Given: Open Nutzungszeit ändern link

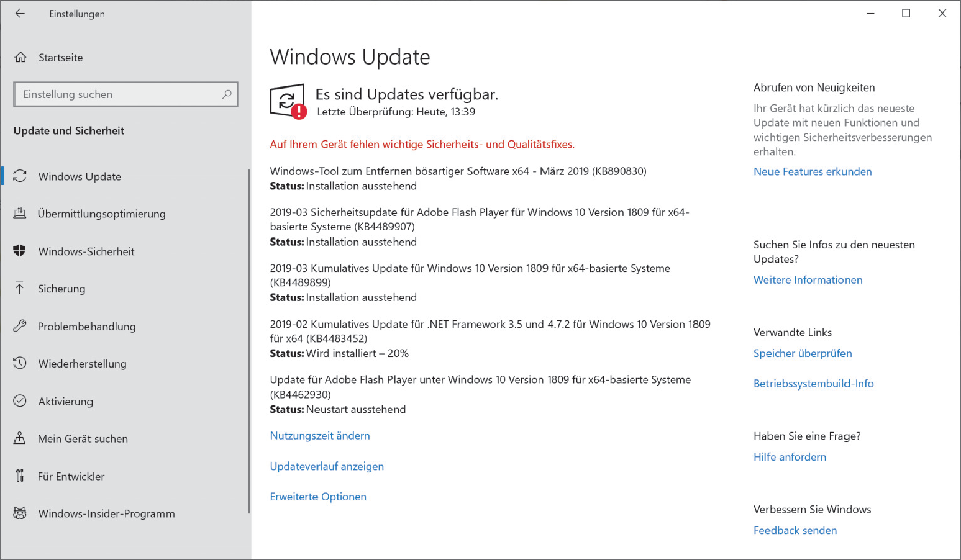Looking at the screenshot, I should tap(320, 436).
